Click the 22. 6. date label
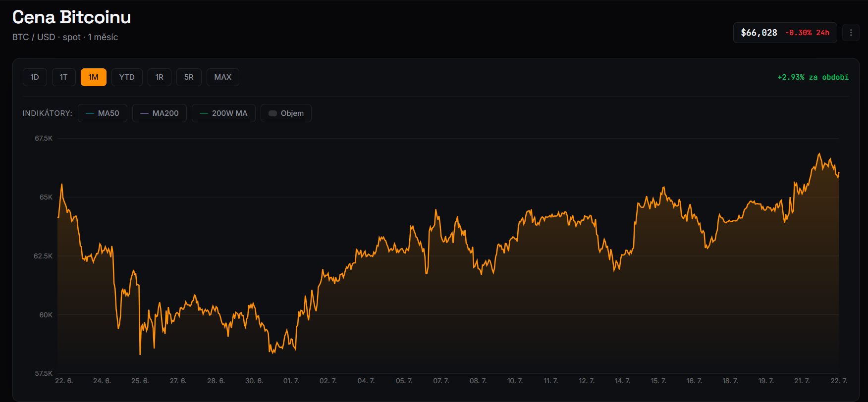868x402 pixels. pyautogui.click(x=64, y=381)
